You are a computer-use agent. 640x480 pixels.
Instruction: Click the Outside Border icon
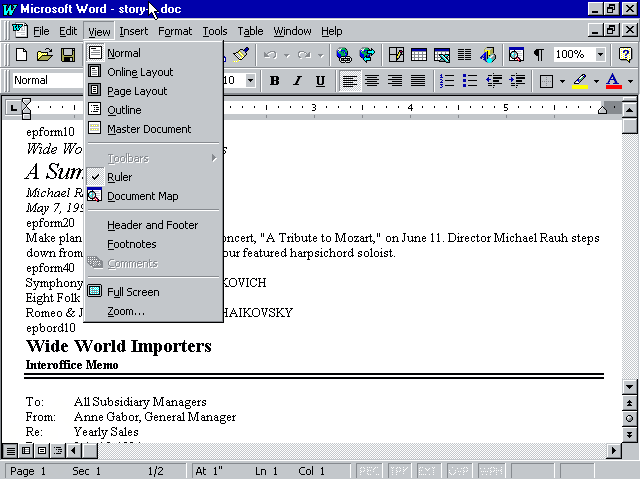[x=546, y=81]
